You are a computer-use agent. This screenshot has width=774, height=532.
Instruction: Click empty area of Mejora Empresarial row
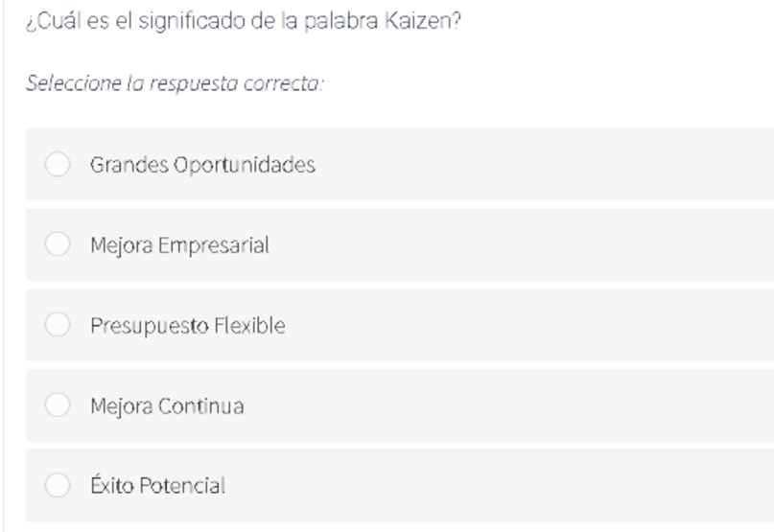(x=543, y=244)
